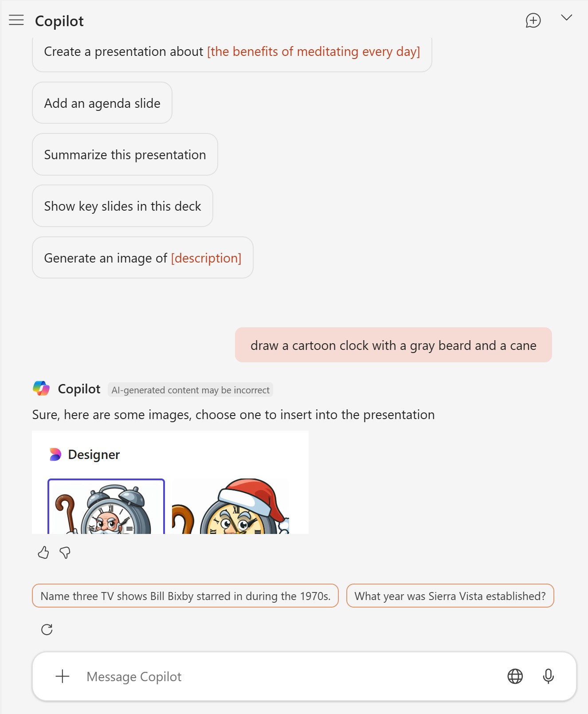Open the hamburger navigation menu
Viewport: 588px width, 714px height.
[16, 20]
